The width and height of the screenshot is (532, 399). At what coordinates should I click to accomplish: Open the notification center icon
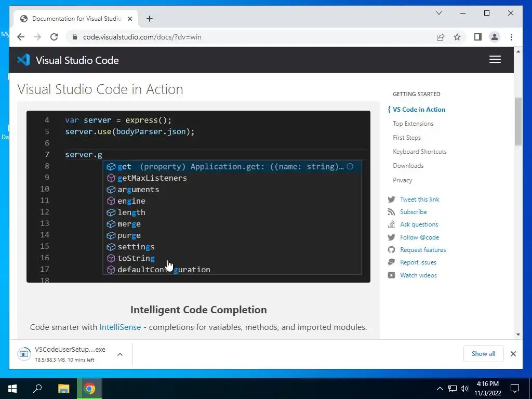(515, 389)
